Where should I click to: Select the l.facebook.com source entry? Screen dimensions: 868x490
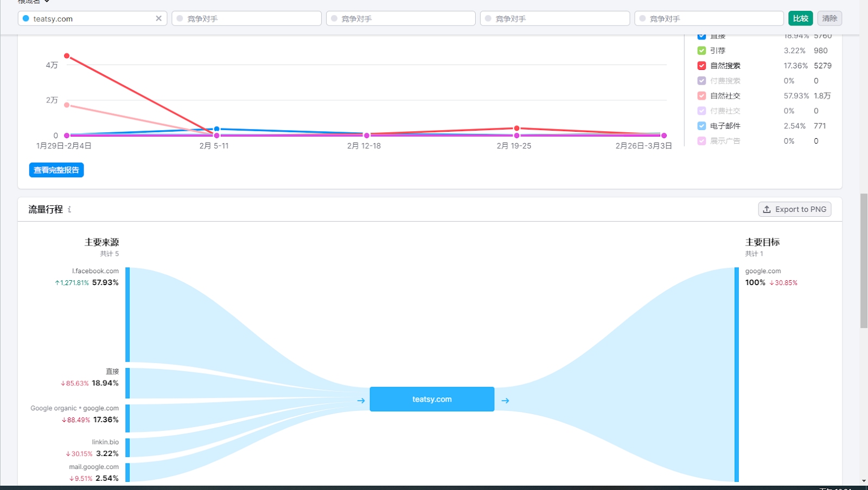(x=95, y=271)
